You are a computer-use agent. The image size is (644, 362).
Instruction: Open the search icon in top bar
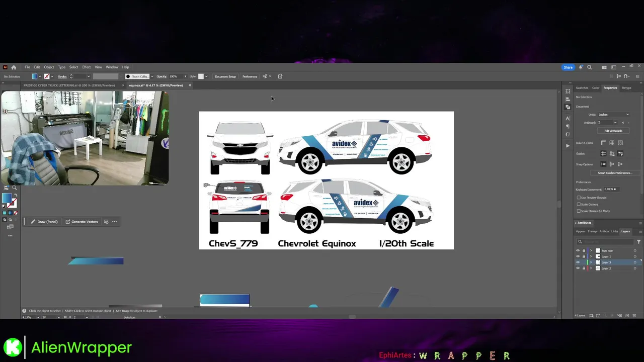[x=590, y=67]
